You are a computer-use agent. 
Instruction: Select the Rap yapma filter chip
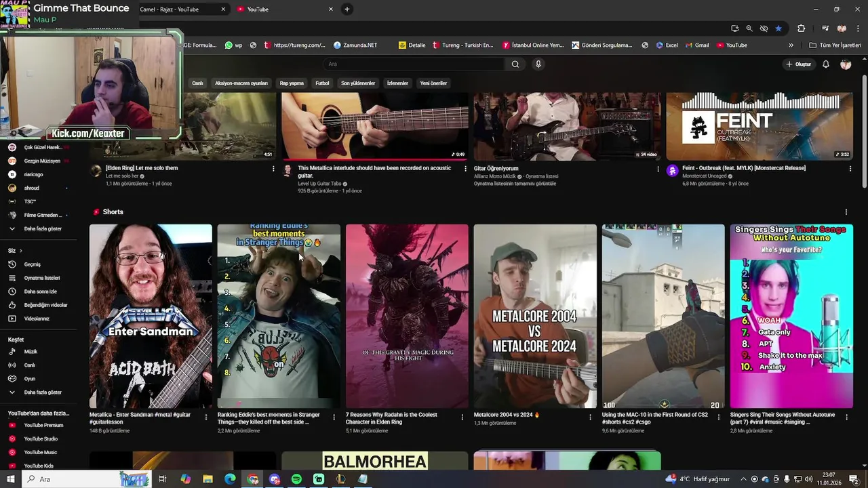pyautogui.click(x=292, y=83)
